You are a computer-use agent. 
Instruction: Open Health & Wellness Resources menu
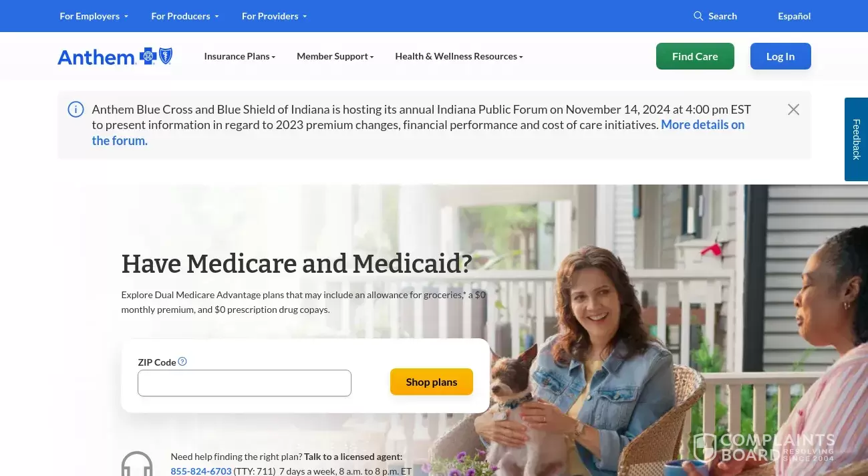point(459,56)
